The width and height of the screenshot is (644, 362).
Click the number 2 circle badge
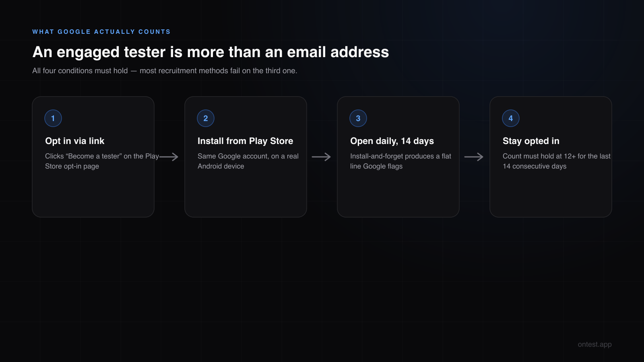206,118
